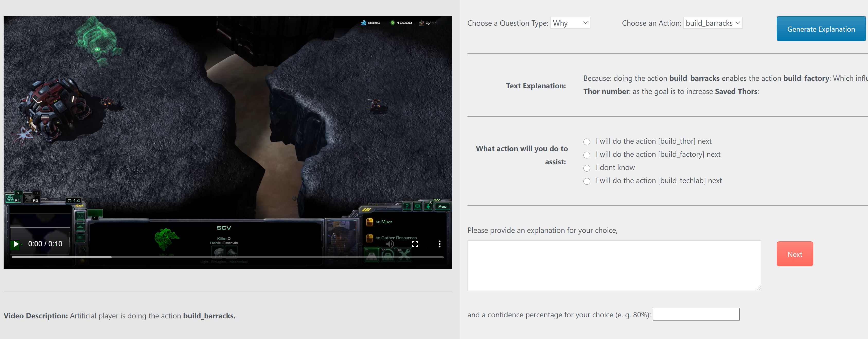Click the video progress seek bar
868x339 pixels.
click(x=227, y=257)
